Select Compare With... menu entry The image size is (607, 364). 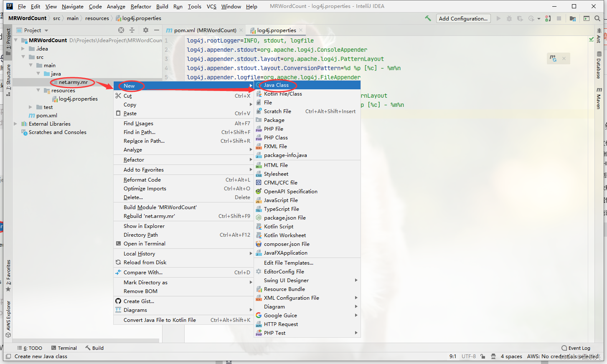[183, 273]
